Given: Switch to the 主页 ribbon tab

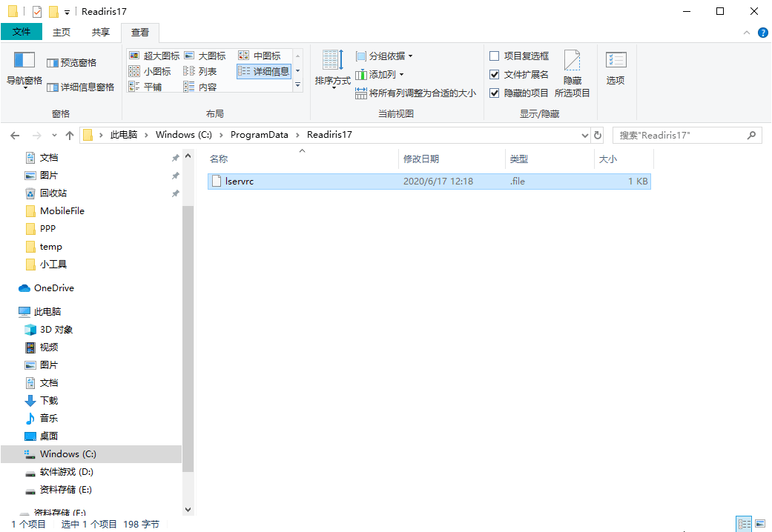Looking at the screenshot, I should 62,33.
